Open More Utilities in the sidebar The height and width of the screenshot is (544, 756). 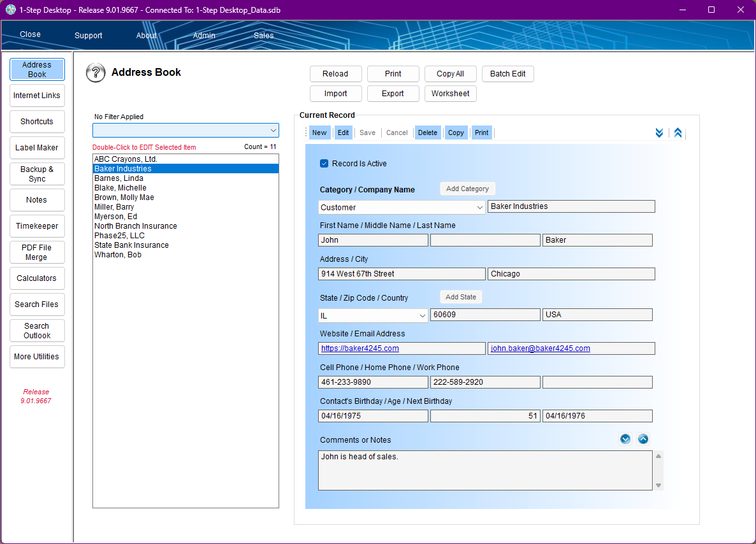coord(37,357)
